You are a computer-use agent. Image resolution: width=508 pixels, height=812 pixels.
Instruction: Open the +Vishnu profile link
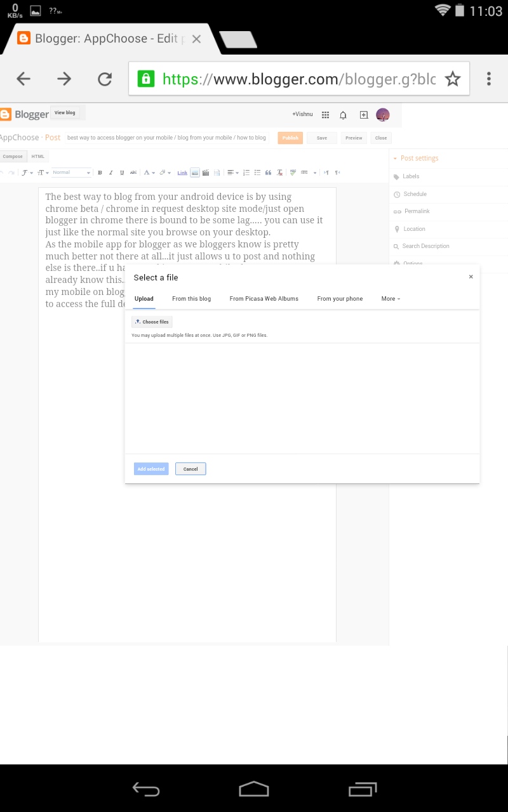(302, 114)
